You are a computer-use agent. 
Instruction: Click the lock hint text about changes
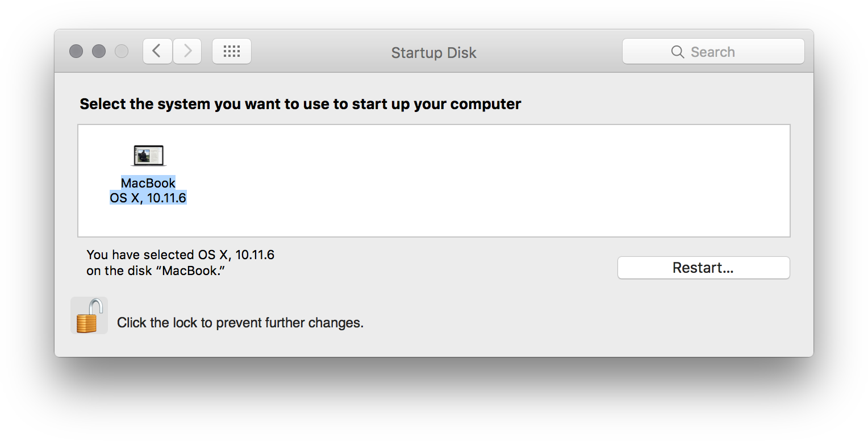240,323
